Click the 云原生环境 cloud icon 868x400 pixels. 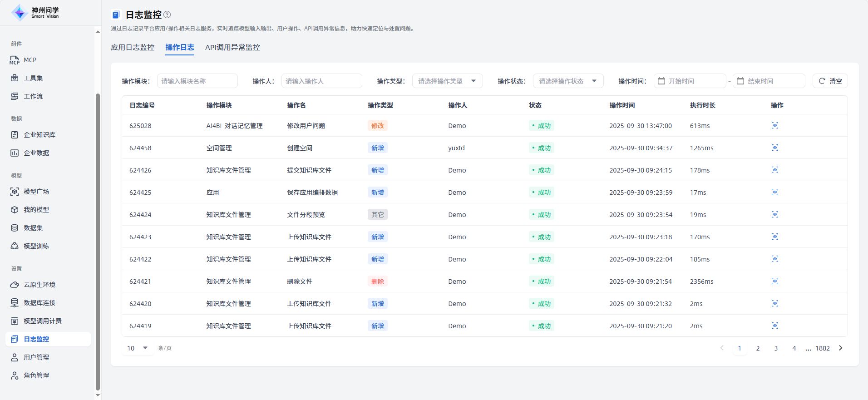pos(15,285)
